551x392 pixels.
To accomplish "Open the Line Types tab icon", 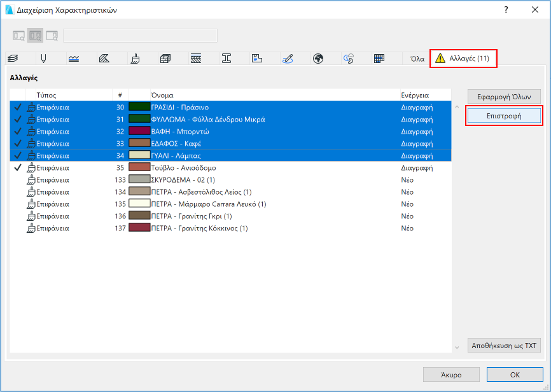I will click(74, 59).
